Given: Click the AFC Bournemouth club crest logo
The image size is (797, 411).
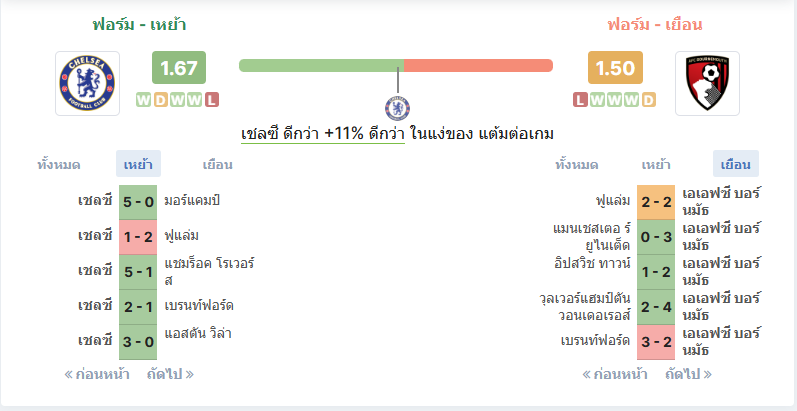Looking at the screenshot, I should pyautogui.click(x=707, y=83).
